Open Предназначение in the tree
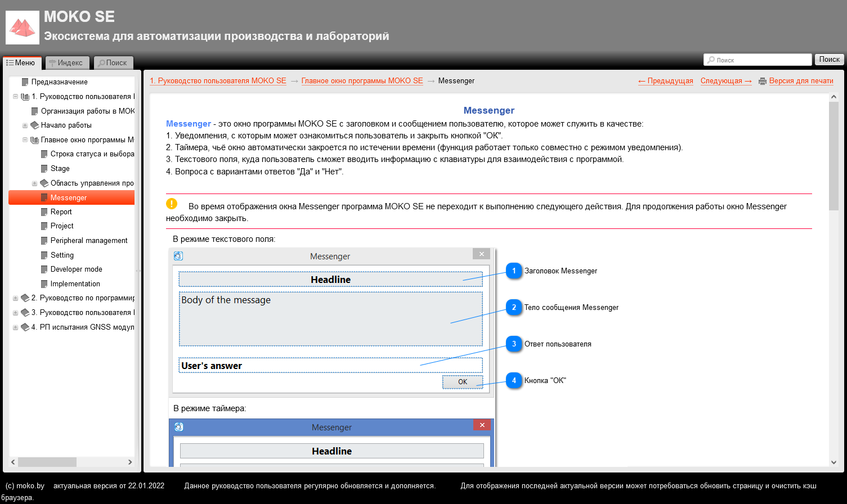Screen dimensions: 847x504 (x=59, y=82)
